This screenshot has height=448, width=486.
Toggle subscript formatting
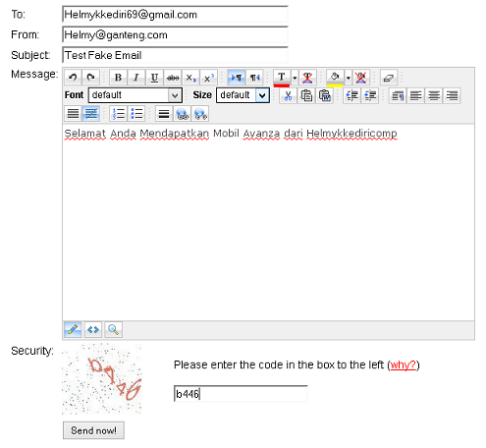[x=190, y=78]
